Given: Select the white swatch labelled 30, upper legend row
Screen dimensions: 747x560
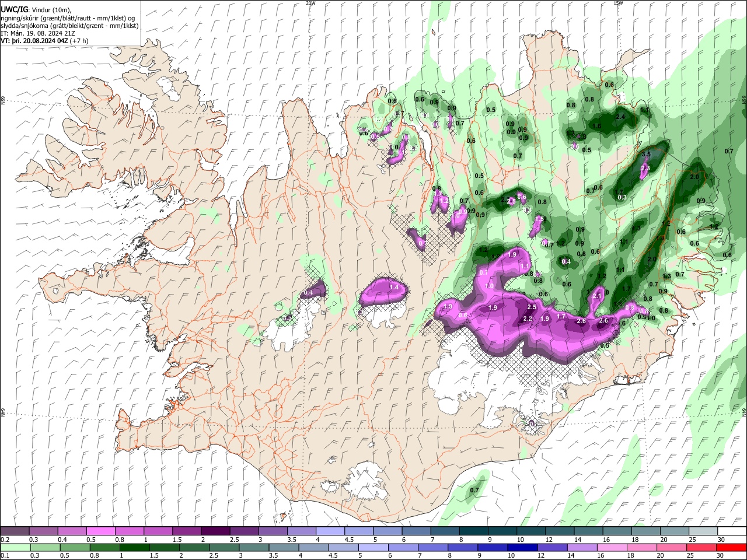Looking at the screenshot, I should coord(731,531).
